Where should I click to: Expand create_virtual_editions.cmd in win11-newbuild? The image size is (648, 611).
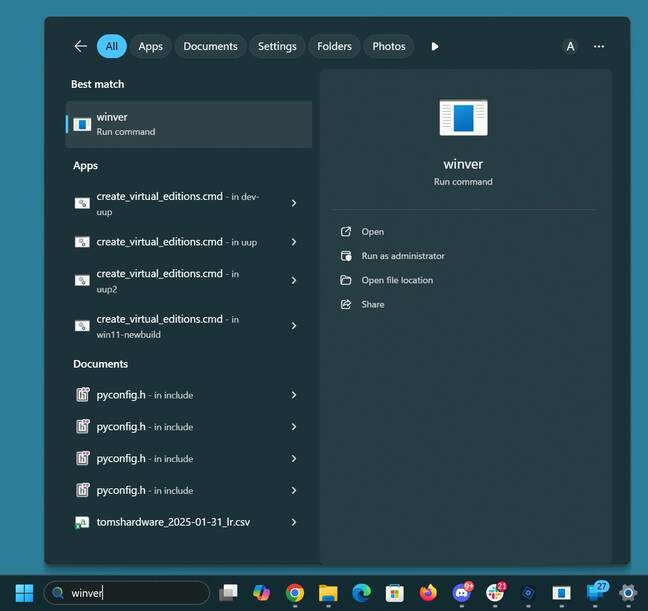tap(293, 326)
